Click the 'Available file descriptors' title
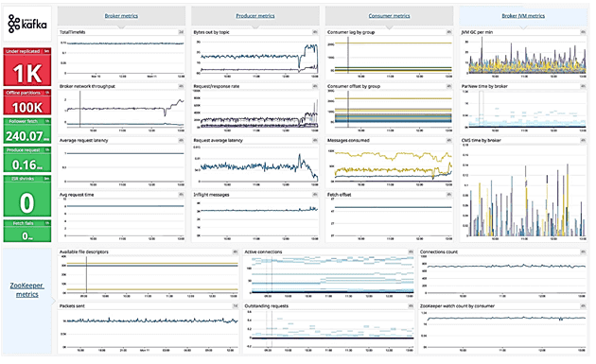Image resolution: width=596 pixels, height=364 pixels. 84,251
